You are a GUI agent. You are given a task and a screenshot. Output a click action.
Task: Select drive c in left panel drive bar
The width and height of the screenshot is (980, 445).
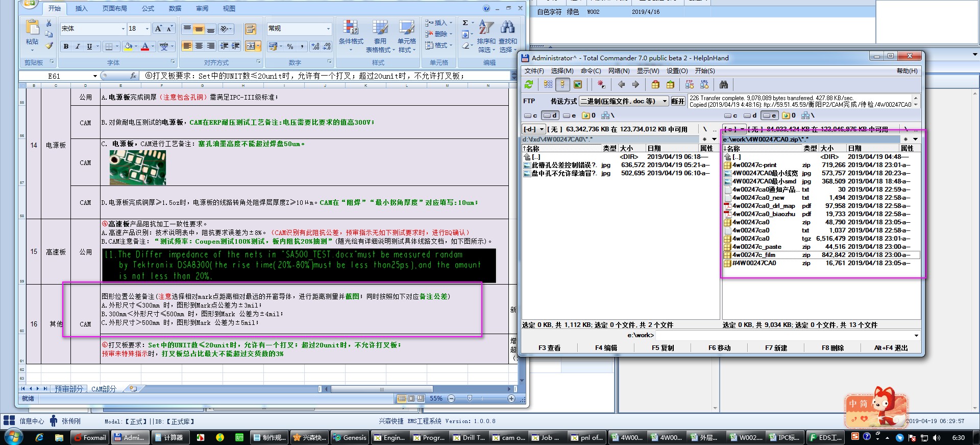pos(531,115)
